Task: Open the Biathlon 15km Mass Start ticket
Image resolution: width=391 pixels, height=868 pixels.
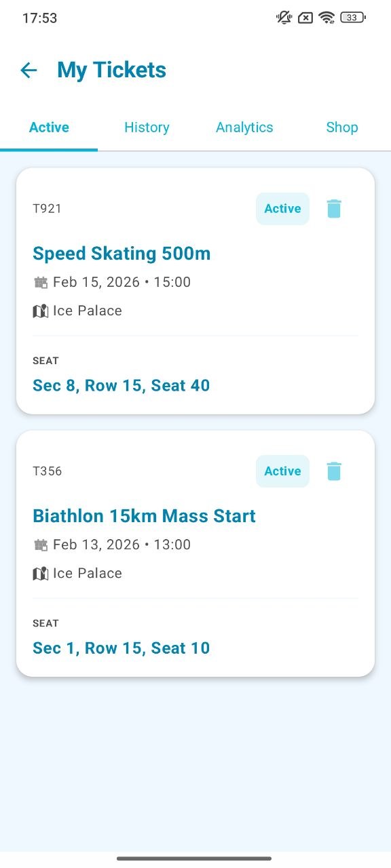Action: 144,515
